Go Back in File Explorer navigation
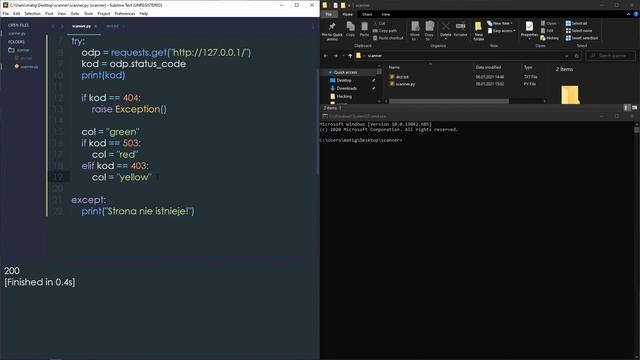This screenshot has height=360, width=640. pos(326,56)
